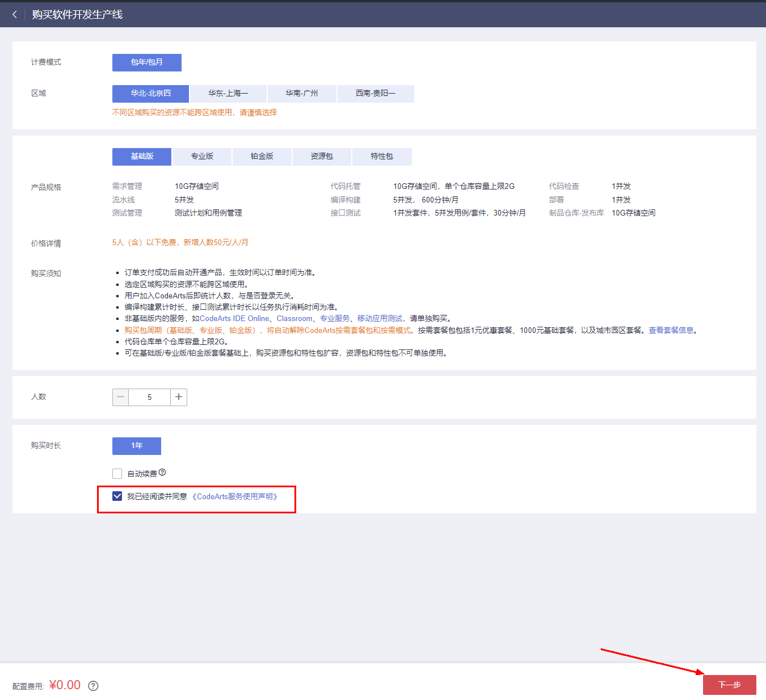Open the CodeArts服务使用声明 link

pos(234,496)
